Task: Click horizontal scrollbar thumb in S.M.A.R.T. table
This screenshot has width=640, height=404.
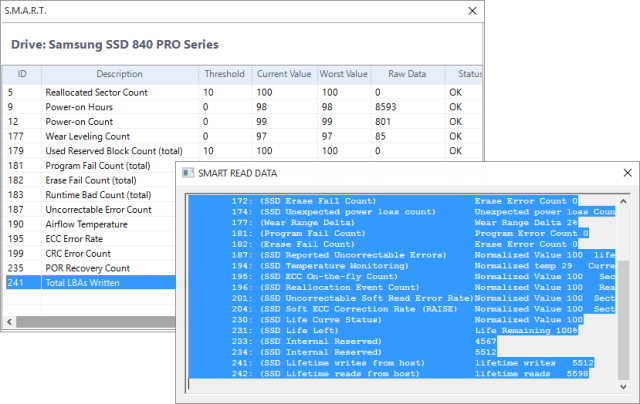Action: point(96,322)
